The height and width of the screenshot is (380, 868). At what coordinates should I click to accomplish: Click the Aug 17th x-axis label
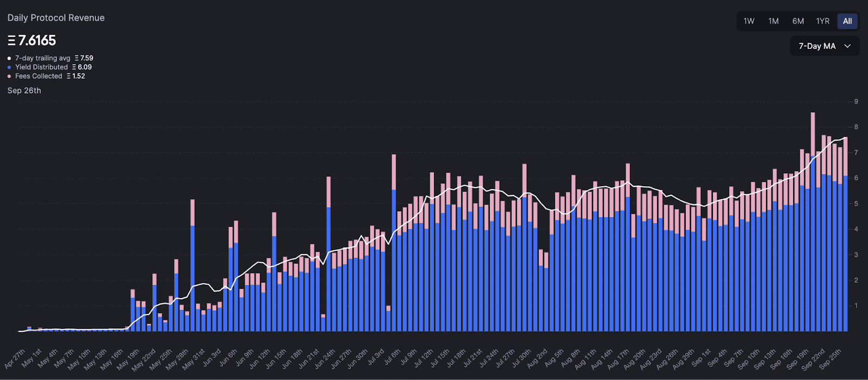pyautogui.click(x=619, y=359)
